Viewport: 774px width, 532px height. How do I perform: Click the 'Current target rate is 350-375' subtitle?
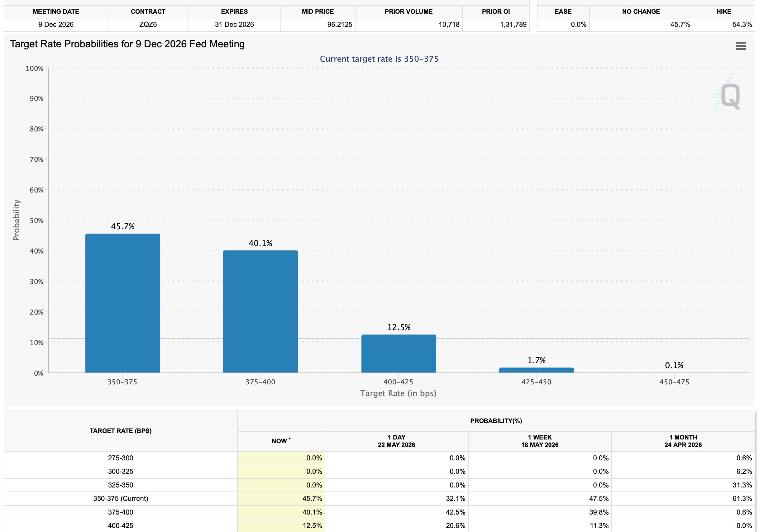[379, 59]
